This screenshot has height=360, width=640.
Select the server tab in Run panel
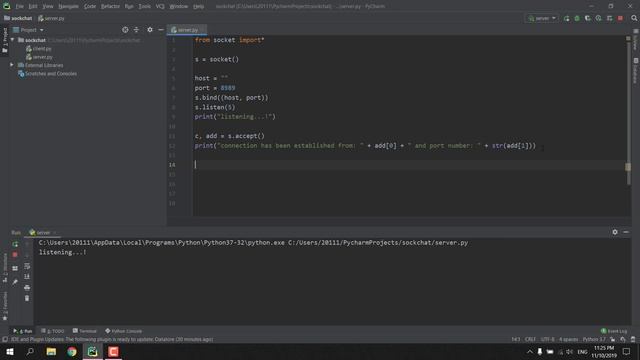coord(42,232)
